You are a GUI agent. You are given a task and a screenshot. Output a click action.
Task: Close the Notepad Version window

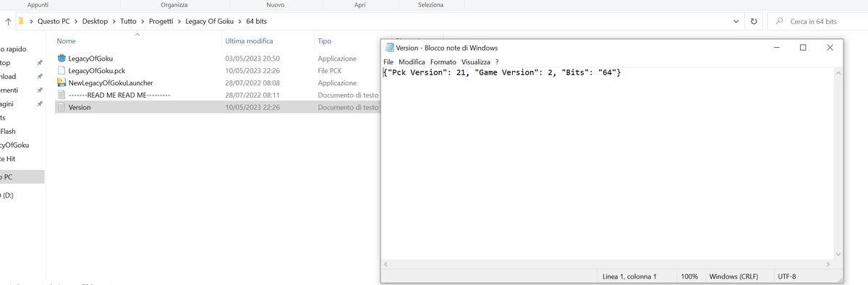(830, 48)
